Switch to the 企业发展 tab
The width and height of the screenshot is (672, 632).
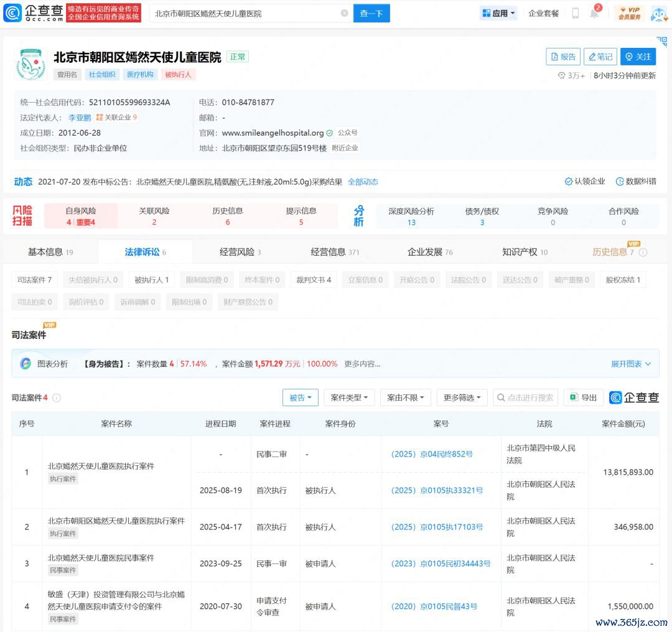[430, 252]
